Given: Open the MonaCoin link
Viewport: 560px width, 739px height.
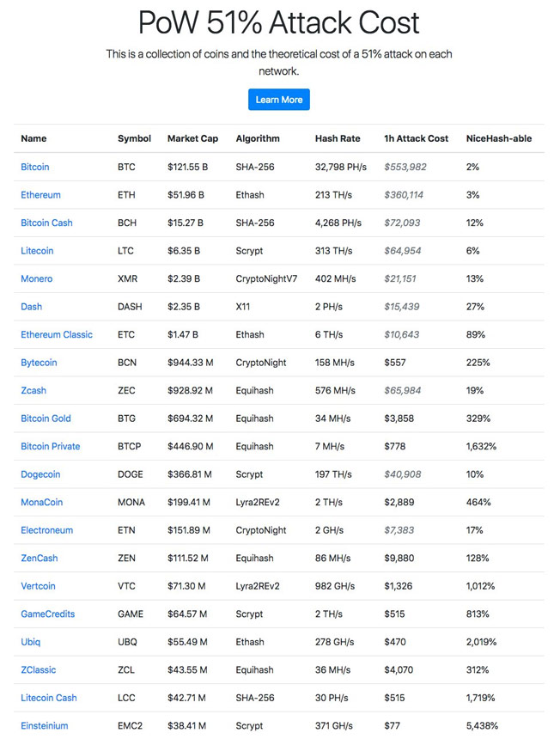Looking at the screenshot, I should click(41, 502).
